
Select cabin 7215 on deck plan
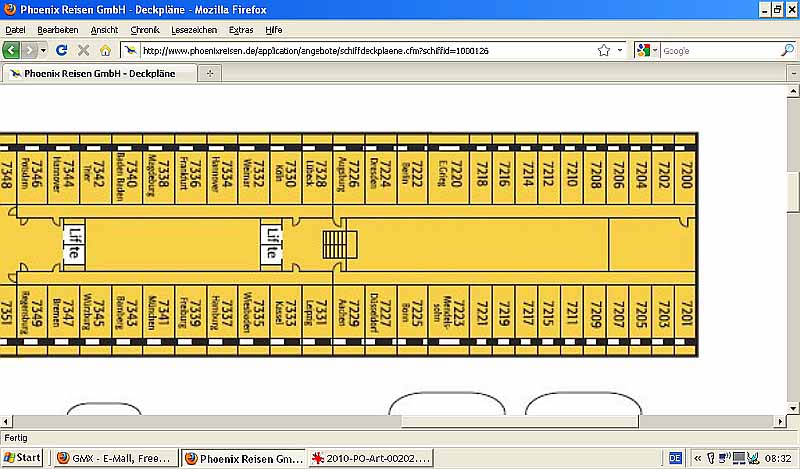[x=549, y=311]
